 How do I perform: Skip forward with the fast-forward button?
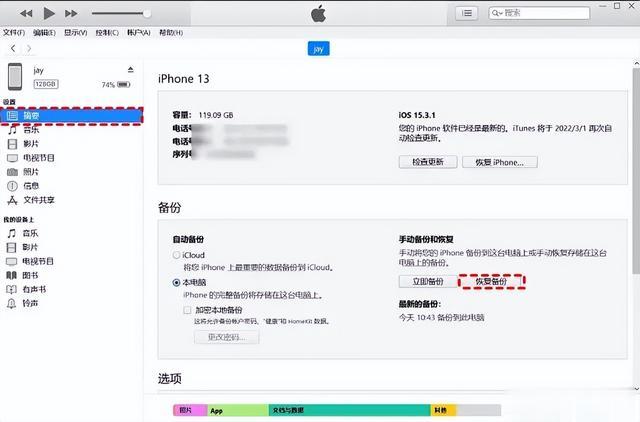[x=71, y=13]
